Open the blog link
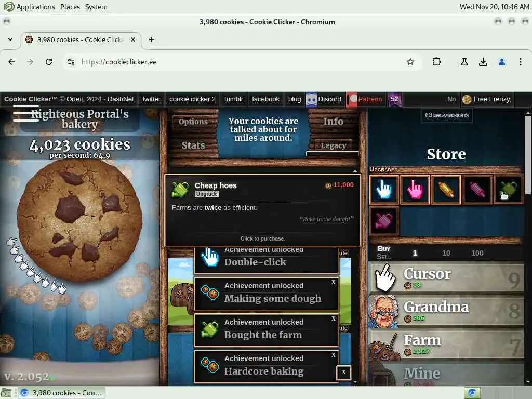 pos(295,99)
